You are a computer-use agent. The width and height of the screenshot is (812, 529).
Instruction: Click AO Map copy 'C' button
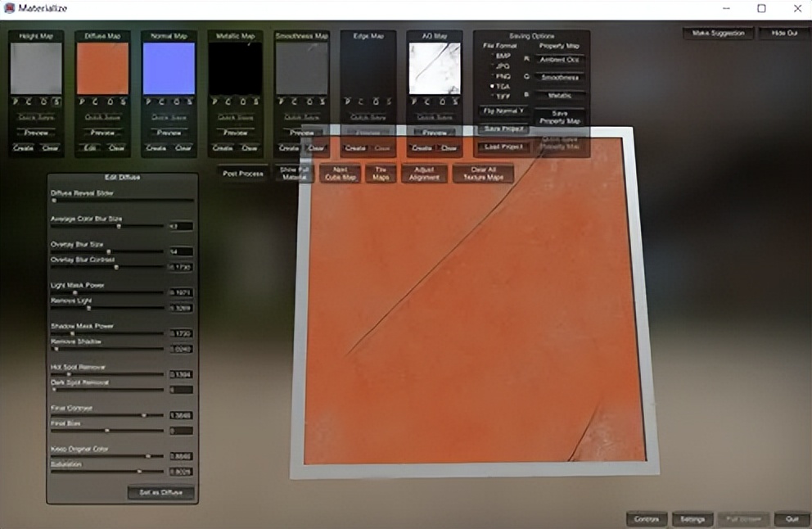tap(427, 102)
